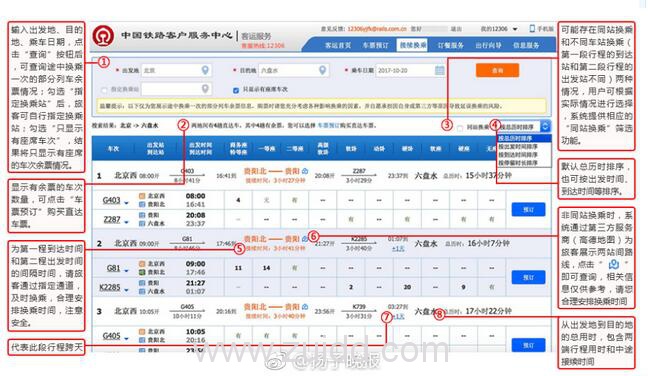Viewport: 648px width, 376px height.
Task: Open map icon in route 1 贵阳北—贵阳
Action: click(x=305, y=171)
